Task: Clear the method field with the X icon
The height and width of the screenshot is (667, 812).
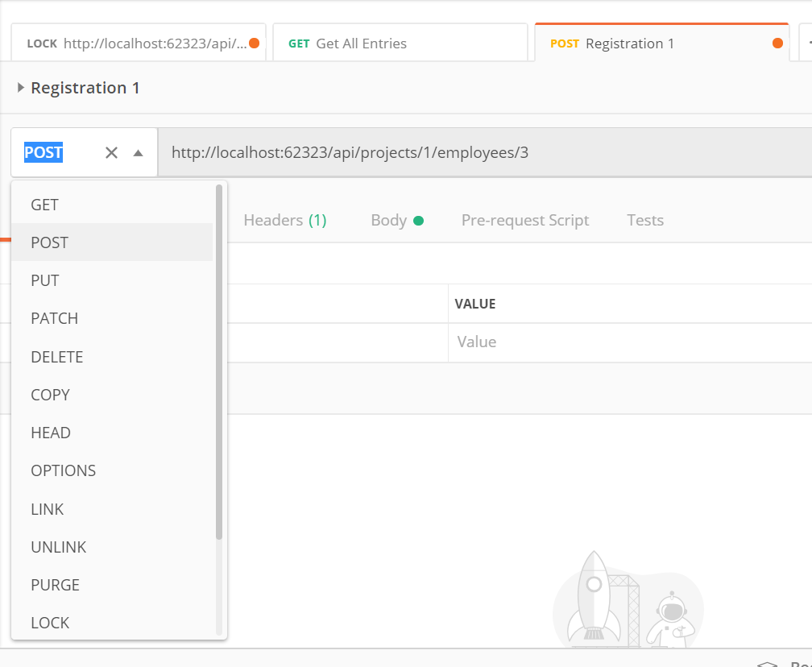Action: 111,152
